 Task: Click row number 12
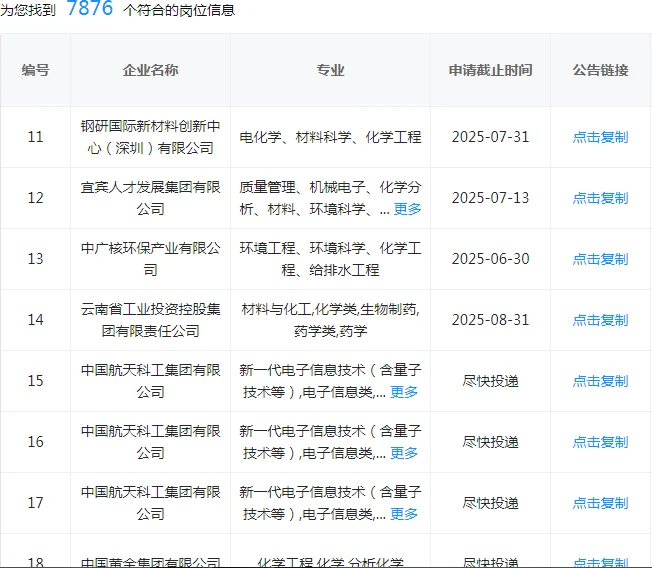[x=35, y=198]
